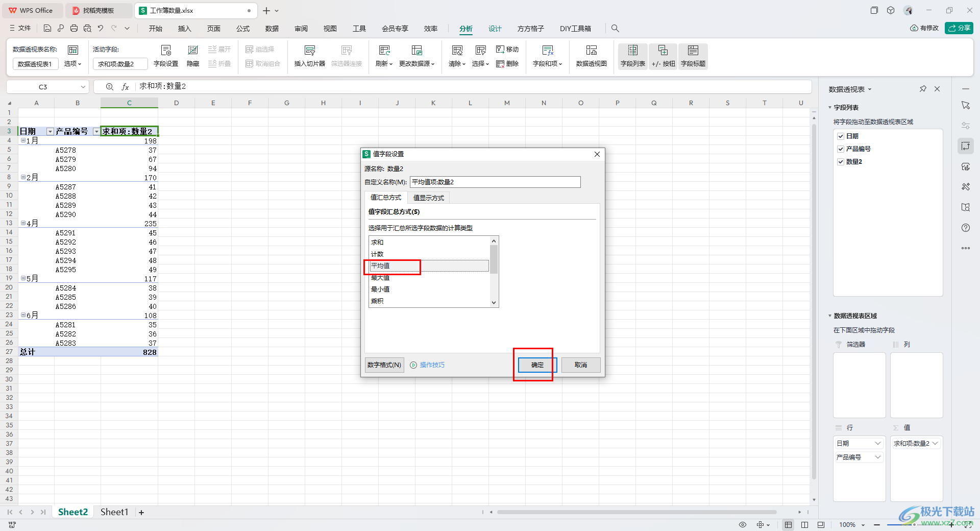
Task: Click the horizontal sheet scrollbar
Action: click(636, 512)
